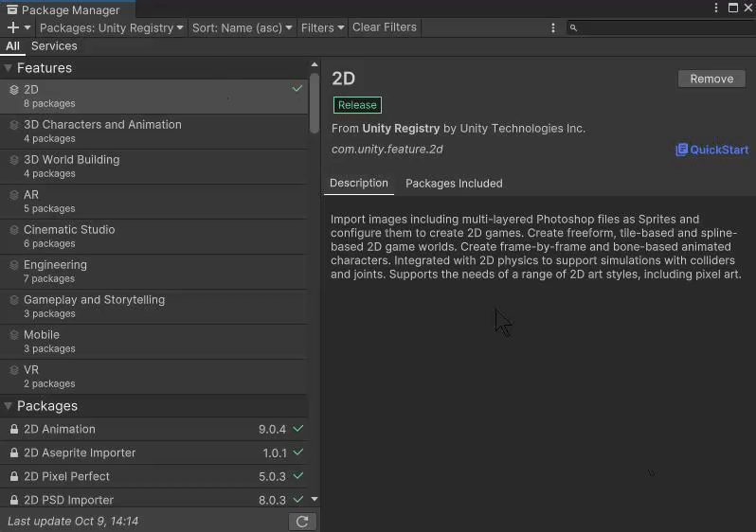Select the Cinematic Studio feature
The image size is (756, 532).
point(153,237)
